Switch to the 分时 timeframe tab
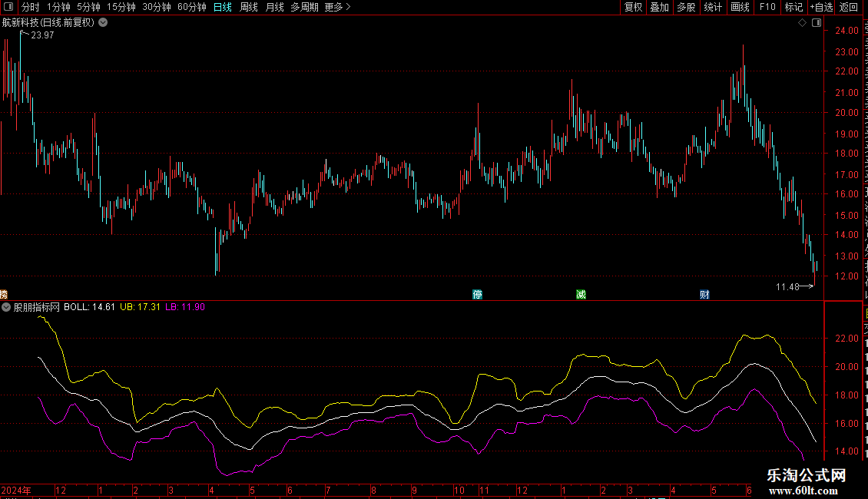The height and width of the screenshot is (499, 868). (x=31, y=7)
